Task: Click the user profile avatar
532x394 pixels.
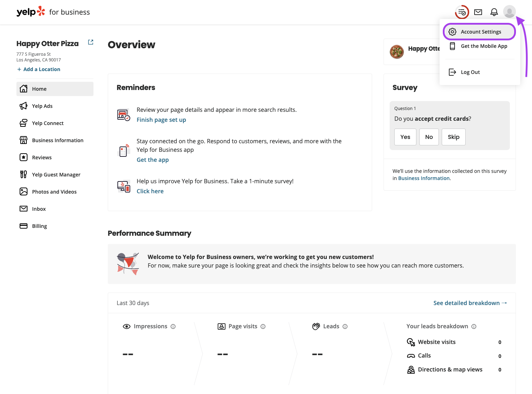Action: [510, 11]
